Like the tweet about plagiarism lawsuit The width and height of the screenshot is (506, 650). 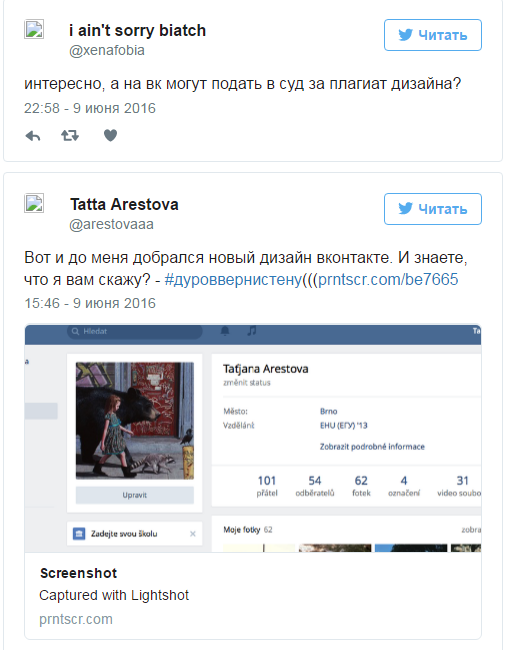coord(110,136)
